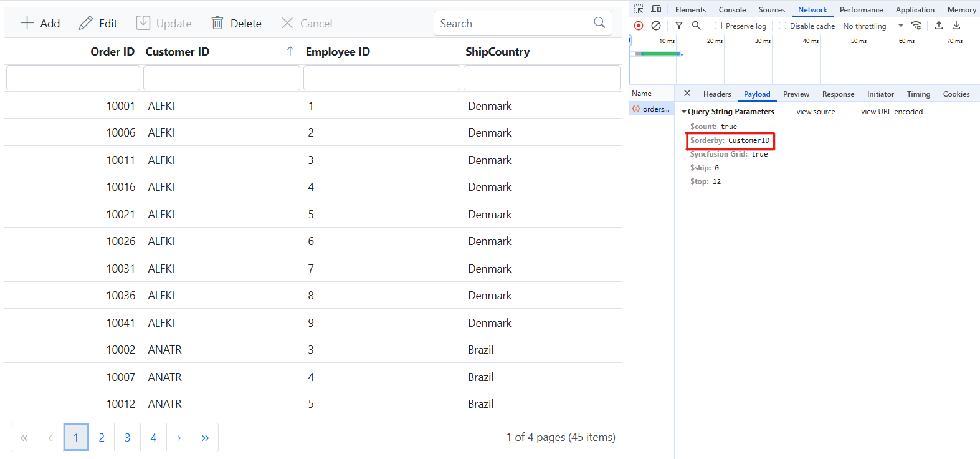Click the ShipCountry filter input box
The width and height of the screenshot is (980, 459).
(541, 79)
